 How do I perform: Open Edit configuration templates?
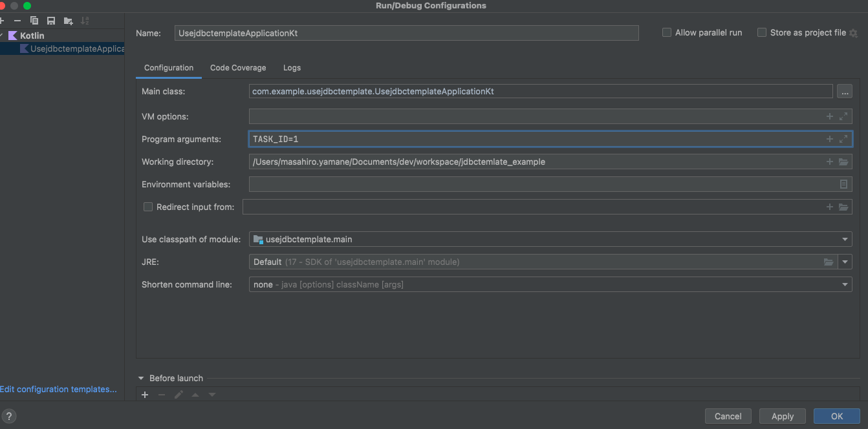click(x=58, y=389)
